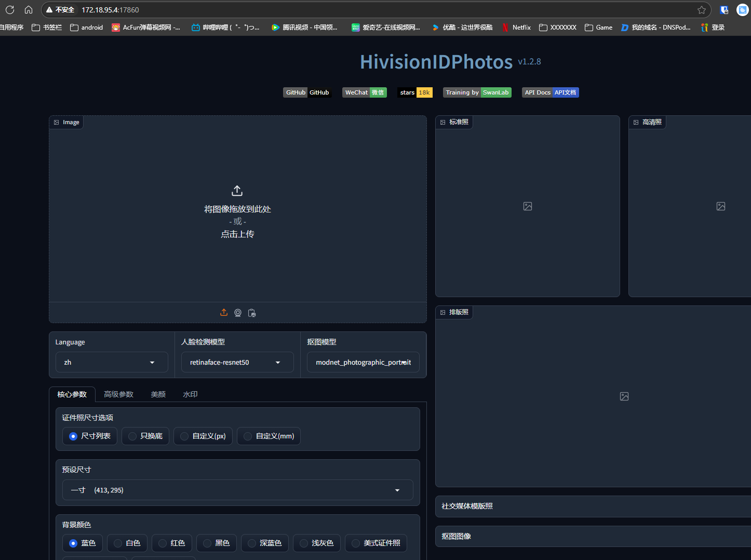Click the browser home icon
This screenshot has width=751, height=560.
pos(29,10)
